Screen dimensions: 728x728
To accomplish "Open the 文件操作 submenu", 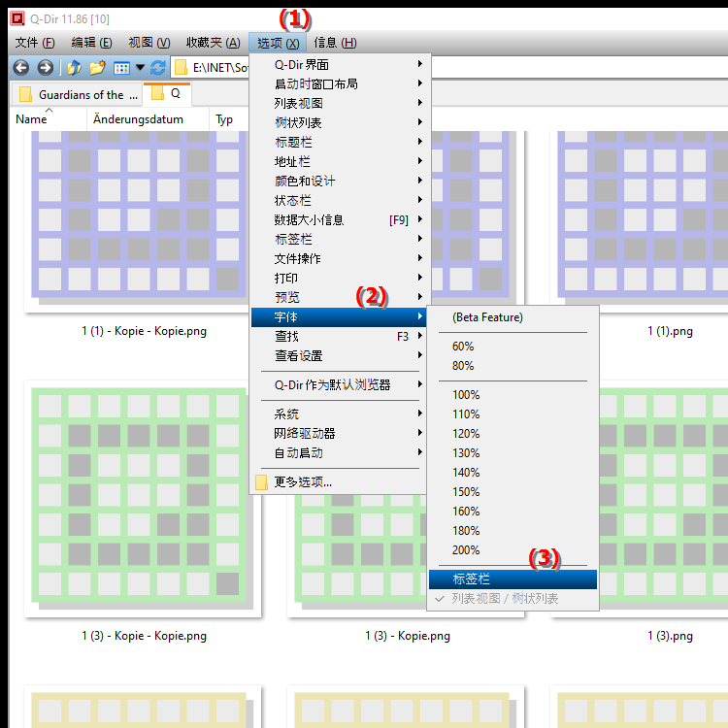I will [339, 258].
